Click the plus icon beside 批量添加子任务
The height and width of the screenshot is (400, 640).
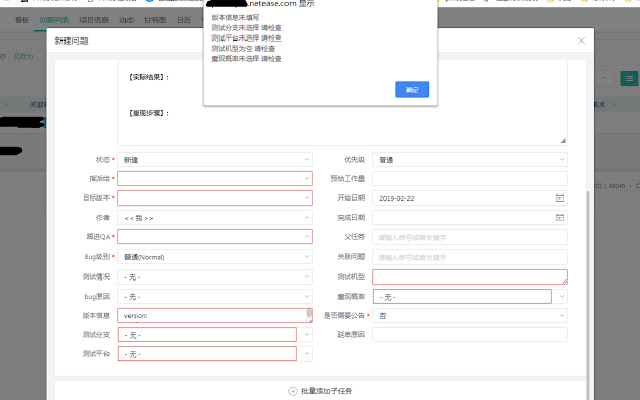point(293,391)
